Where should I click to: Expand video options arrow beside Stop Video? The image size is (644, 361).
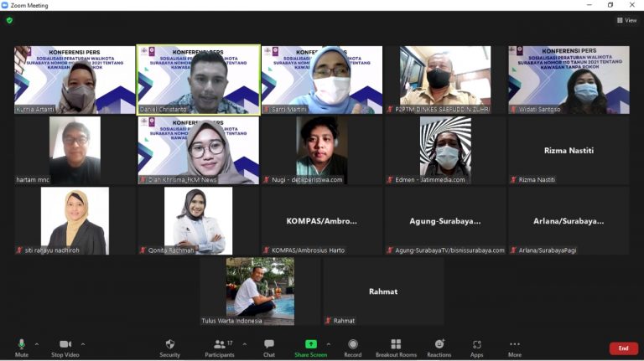click(83, 344)
